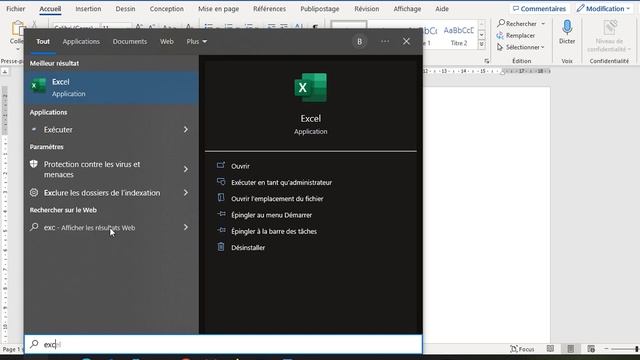The image size is (640, 360).
Task: Click the Commentaires button
Action: click(539, 9)
